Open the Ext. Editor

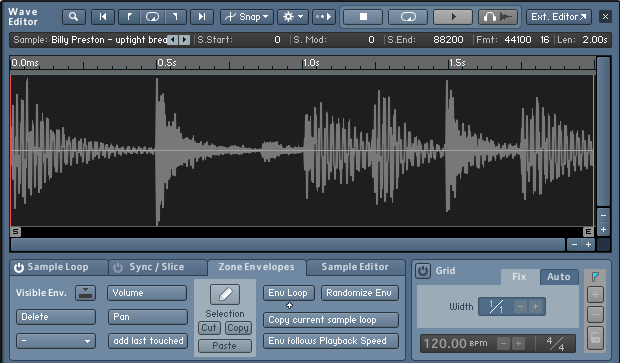click(x=559, y=17)
